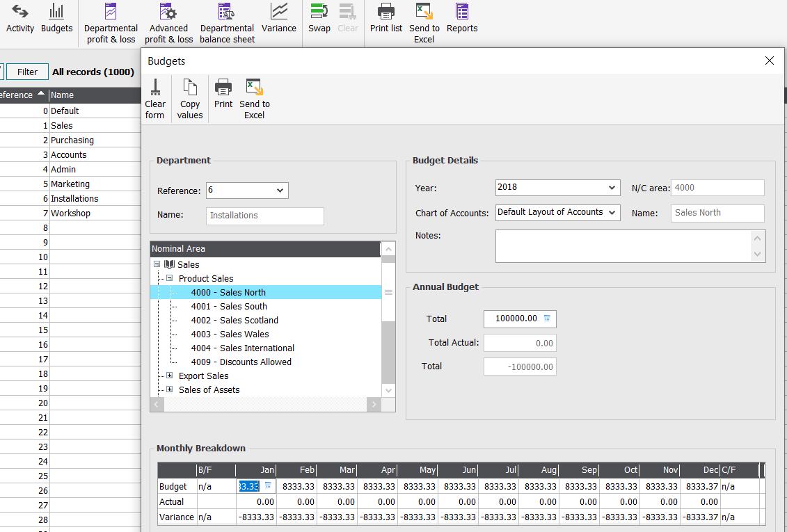The image size is (787, 532).
Task: Select the Admin department row
Action: 70,169
